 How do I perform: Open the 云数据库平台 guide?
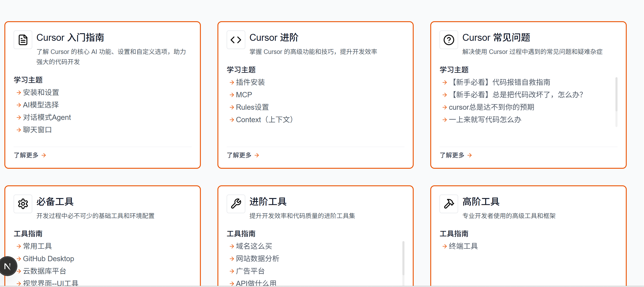pos(44,271)
